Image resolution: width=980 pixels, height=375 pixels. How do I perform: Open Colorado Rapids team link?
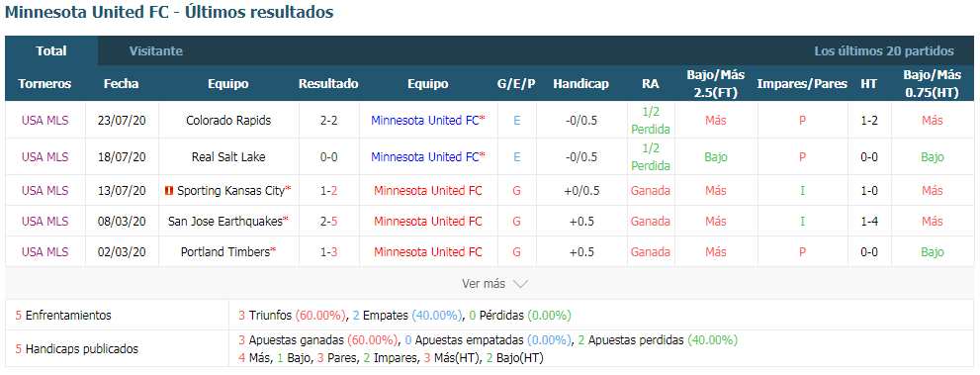click(228, 121)
